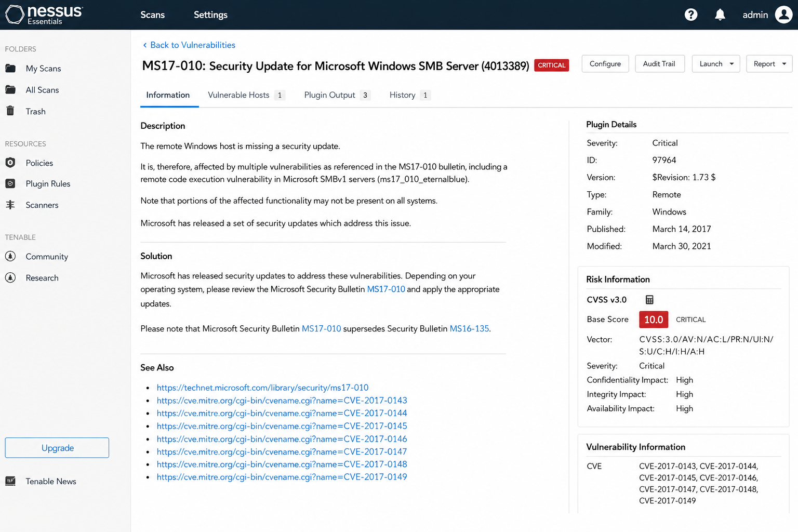Open the technet ms17-010 link
This screenshot has width=798, height=532.
(262, 388)
